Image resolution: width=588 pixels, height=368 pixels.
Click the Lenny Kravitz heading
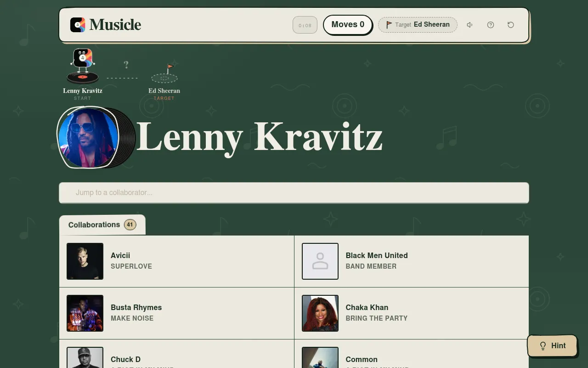260,137
